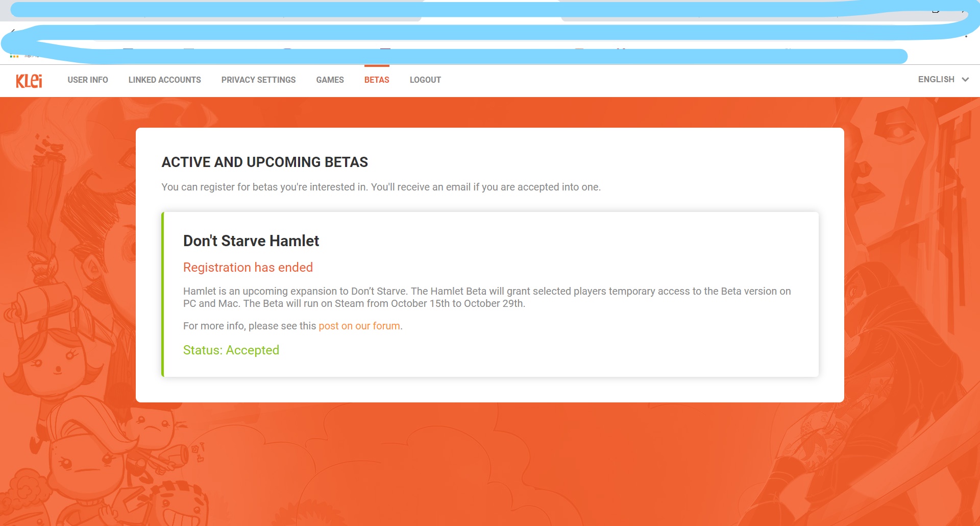
Task: Click the 'Don't Starve Hamlet' title
Action: pos(251,241)
